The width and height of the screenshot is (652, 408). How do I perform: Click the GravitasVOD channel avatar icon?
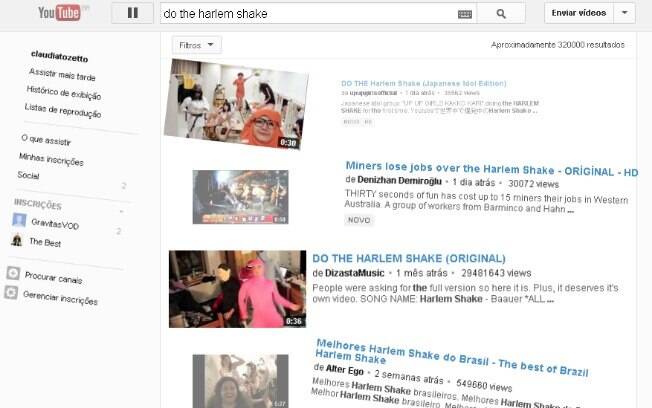19,220
